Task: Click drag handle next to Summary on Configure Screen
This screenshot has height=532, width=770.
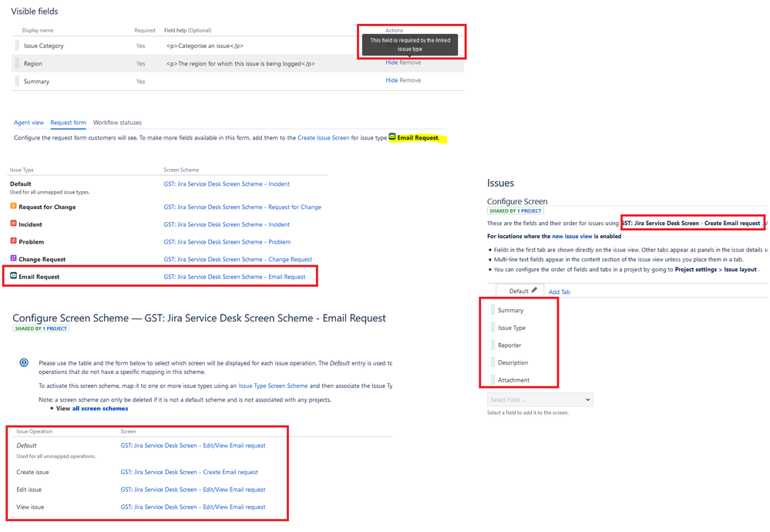Action: 493,310
